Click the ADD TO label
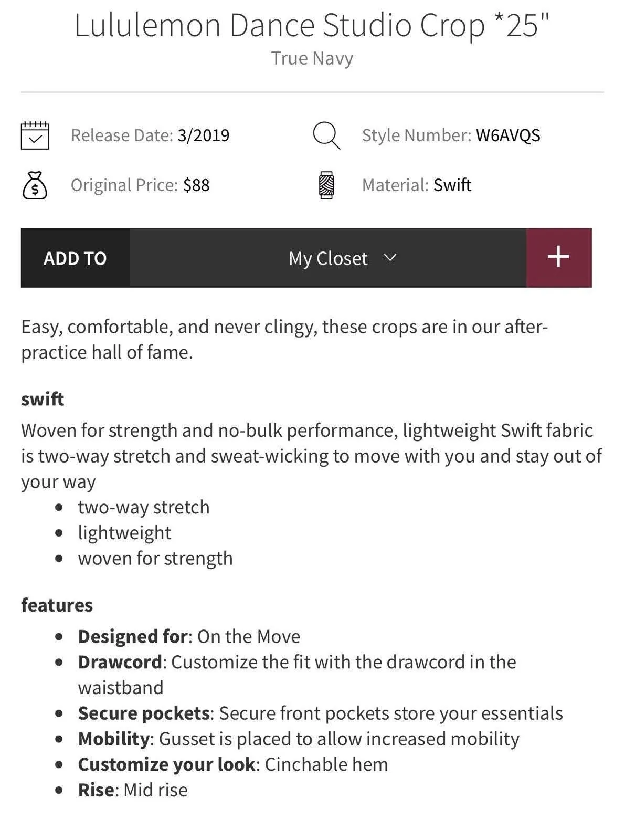The height and width of the screenshot is (840, 625). click(x=75, y=258)
